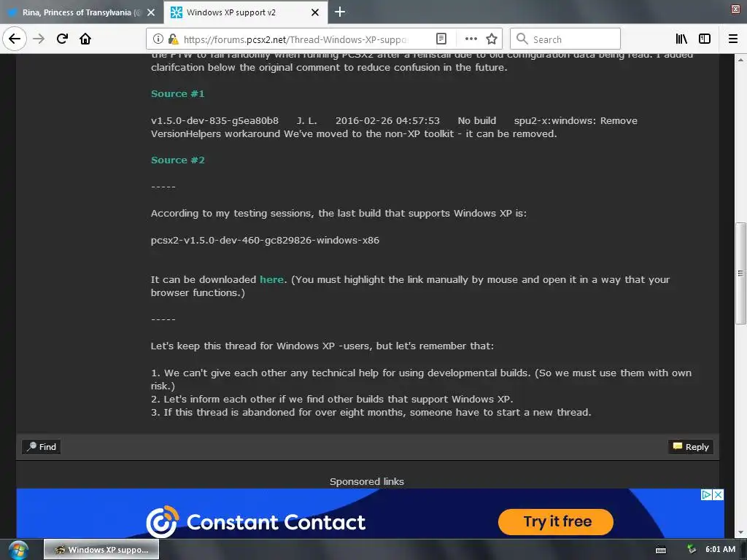Reply to this forum post
This screenshot has height=560, width=747.
[x=691, y=447]
